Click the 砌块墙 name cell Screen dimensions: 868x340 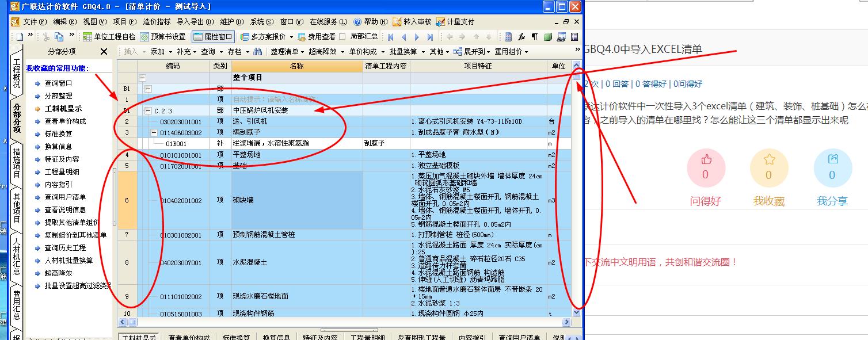tap(296, 200)
